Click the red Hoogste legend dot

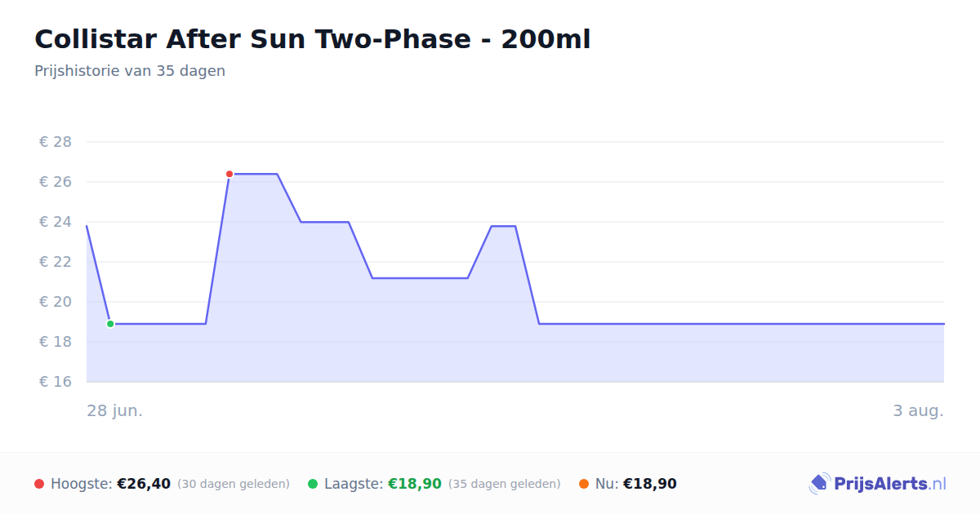(x=39, y=484)
